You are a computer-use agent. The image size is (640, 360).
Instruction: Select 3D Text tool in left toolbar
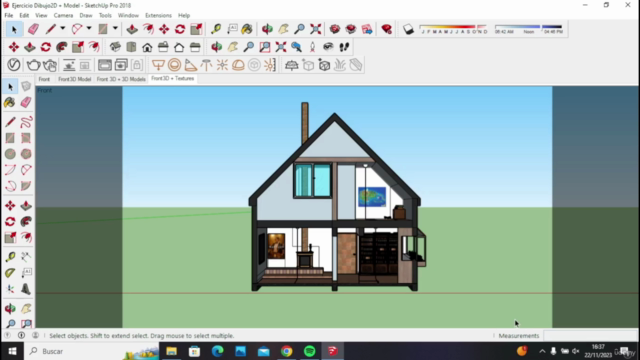tap(26, 289)
